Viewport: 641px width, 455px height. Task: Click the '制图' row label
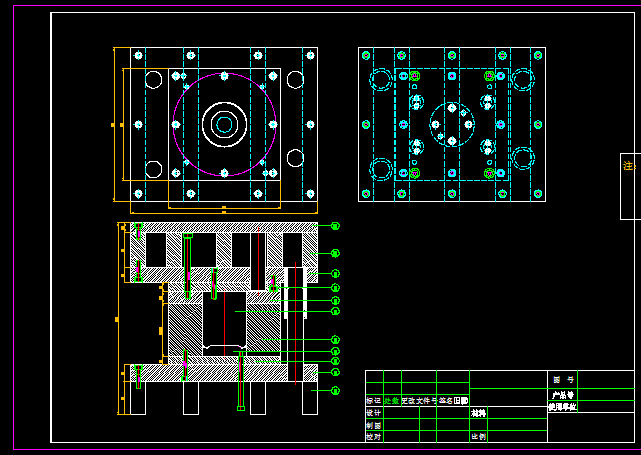tap(374, 426)
